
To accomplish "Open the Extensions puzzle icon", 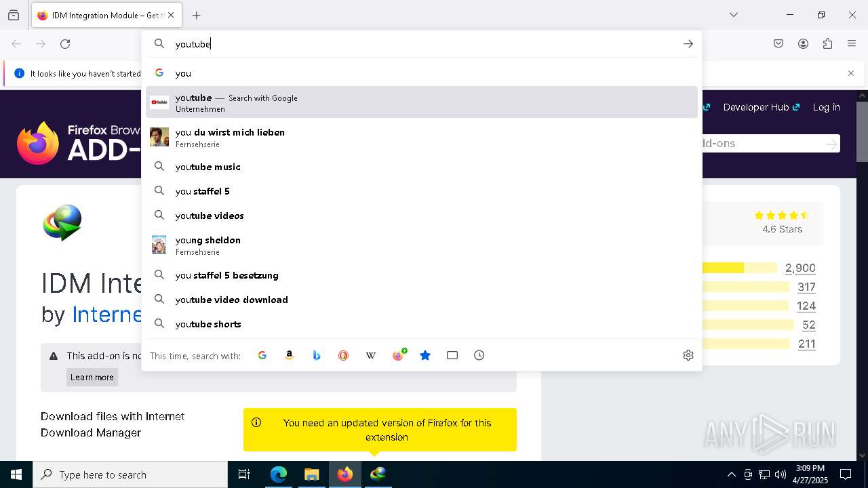I will tap(827, 44).
